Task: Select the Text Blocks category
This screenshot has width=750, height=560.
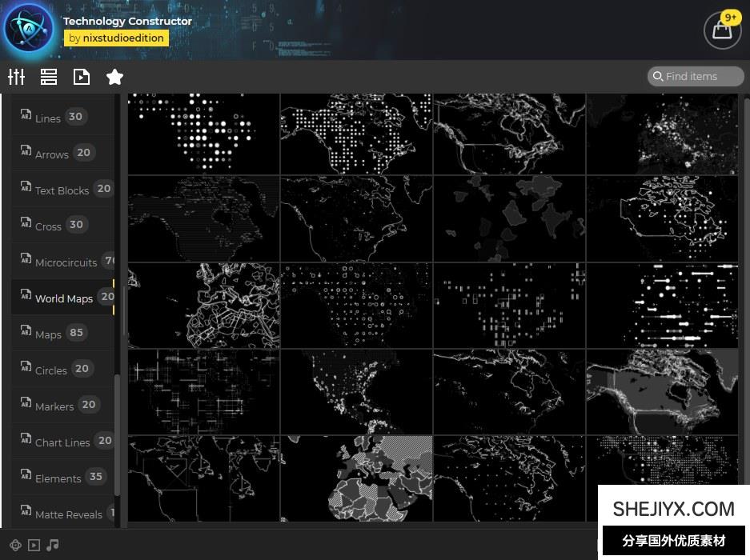Action: [62, 190]
